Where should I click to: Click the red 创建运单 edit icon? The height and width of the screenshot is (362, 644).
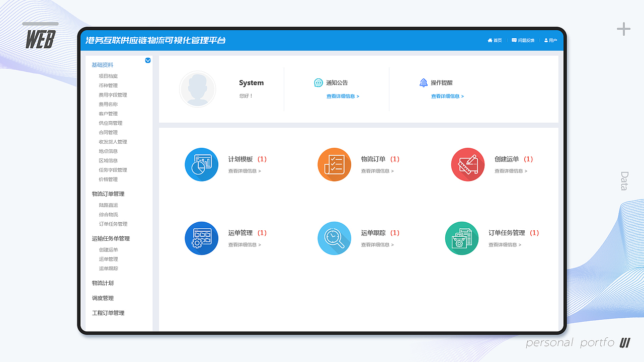pos(467,164)
